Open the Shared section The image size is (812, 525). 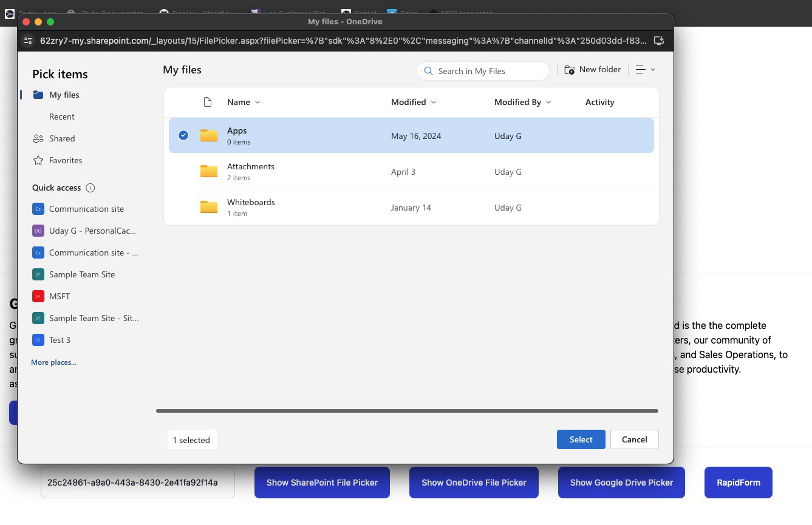pyautogui.click(x=61, y=138)
